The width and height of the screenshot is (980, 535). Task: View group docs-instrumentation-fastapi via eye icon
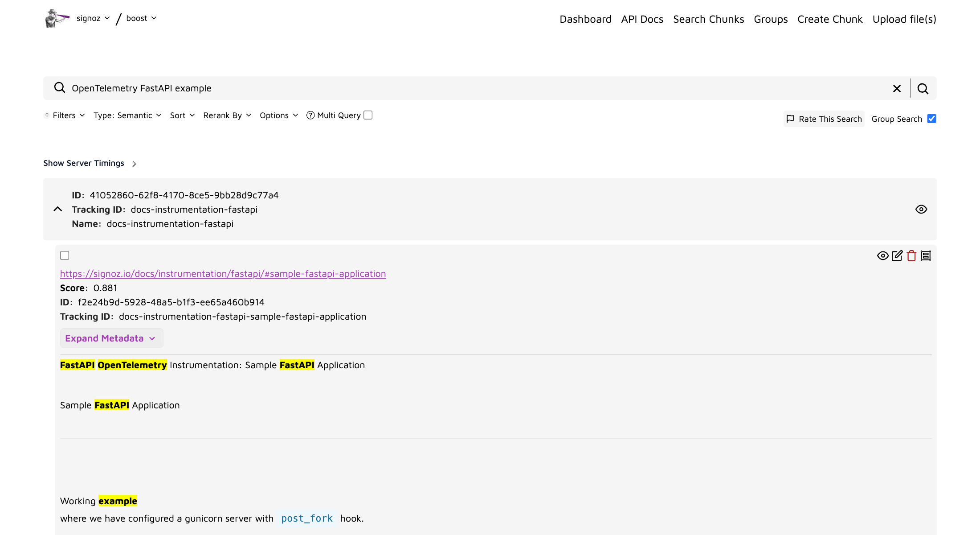click(921, 209)
